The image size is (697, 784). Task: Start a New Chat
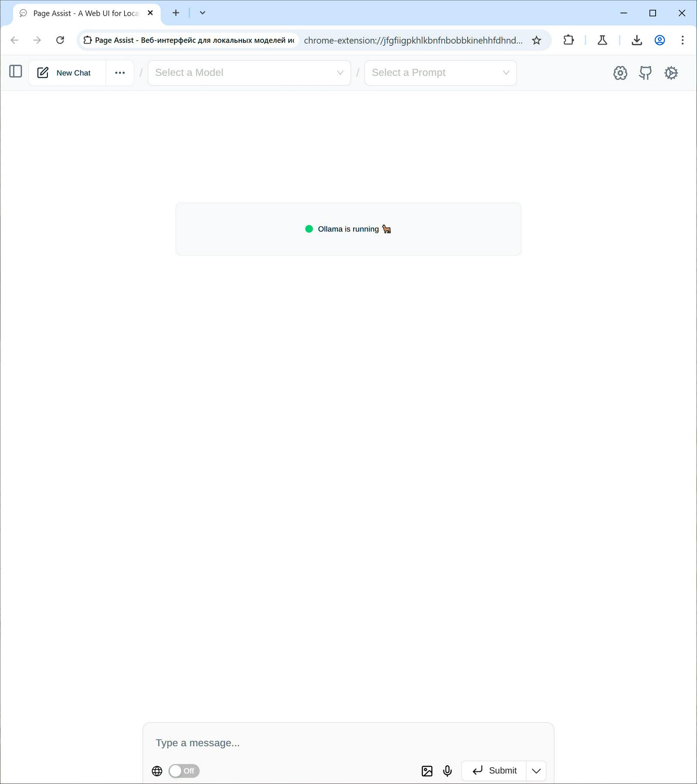click(x=64, y=73)
